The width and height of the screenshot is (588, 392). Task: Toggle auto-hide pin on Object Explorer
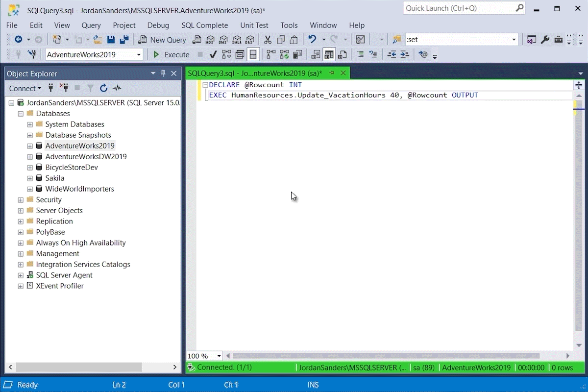163,73
